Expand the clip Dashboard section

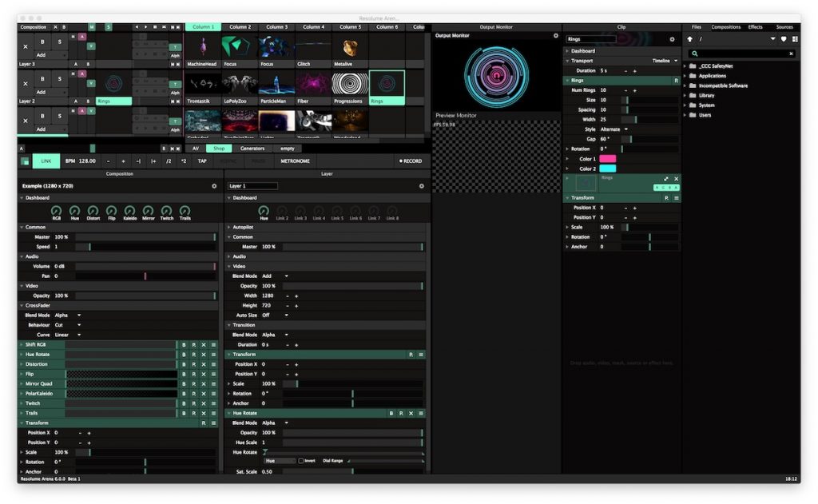(x=568, y=51)
